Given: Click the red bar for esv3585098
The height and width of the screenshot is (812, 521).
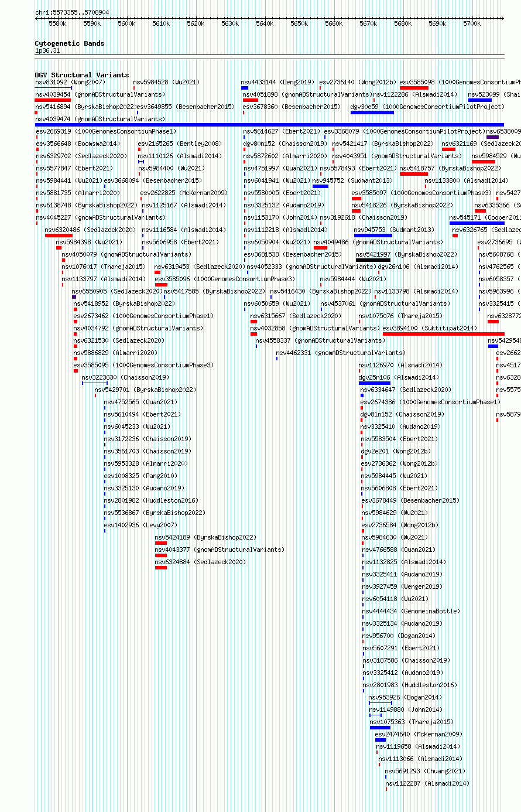Looking at the screenshot, I should click(414, 88).
